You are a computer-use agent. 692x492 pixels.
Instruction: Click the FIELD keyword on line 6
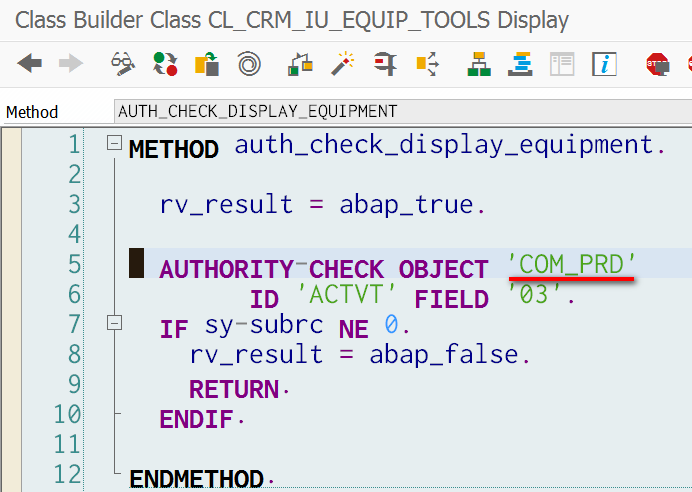[x=451, y=299]
